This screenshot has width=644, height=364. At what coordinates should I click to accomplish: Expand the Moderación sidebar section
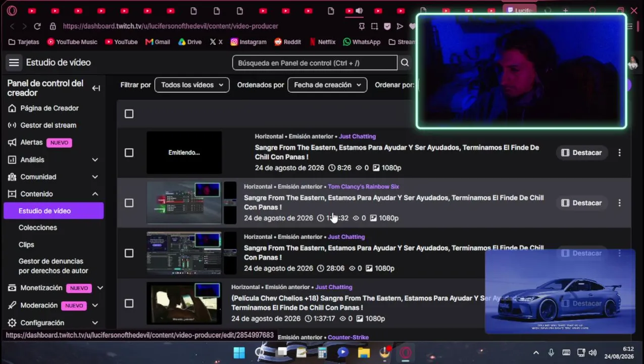(95, 305)
